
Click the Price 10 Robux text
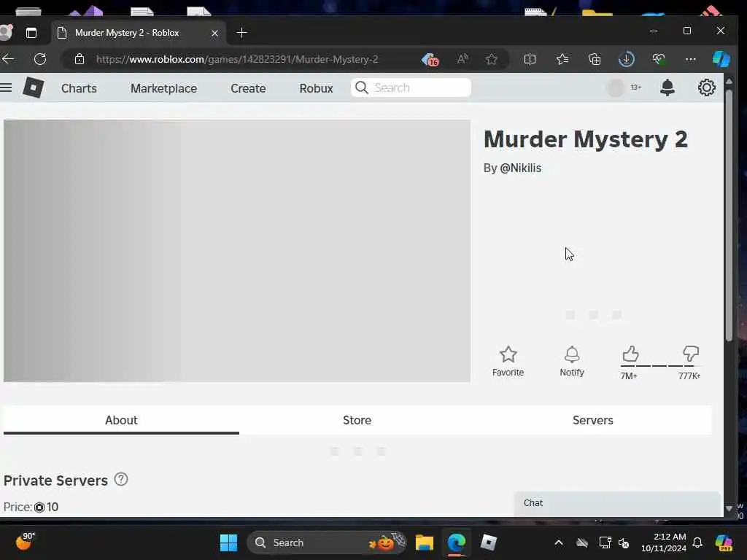click(31, 507)
